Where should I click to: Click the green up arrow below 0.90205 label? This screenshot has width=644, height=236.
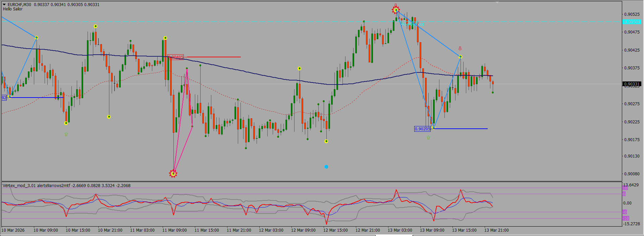tap(428, 137)
